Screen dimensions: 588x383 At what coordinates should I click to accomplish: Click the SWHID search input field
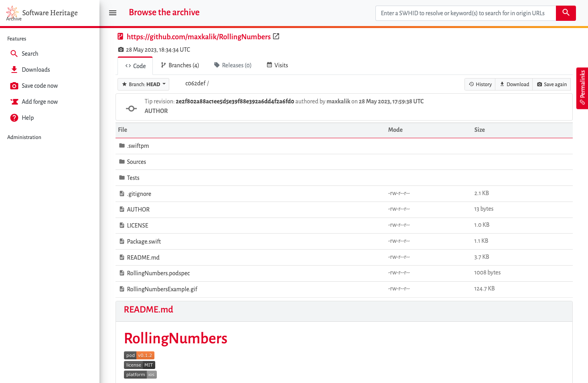tap(465, 13)
